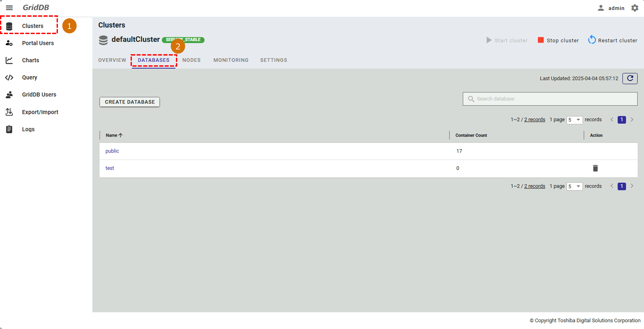This screenshot has height=329, width=644.
Task: Switch to the MONITORING tab
Action: [231, 60]
